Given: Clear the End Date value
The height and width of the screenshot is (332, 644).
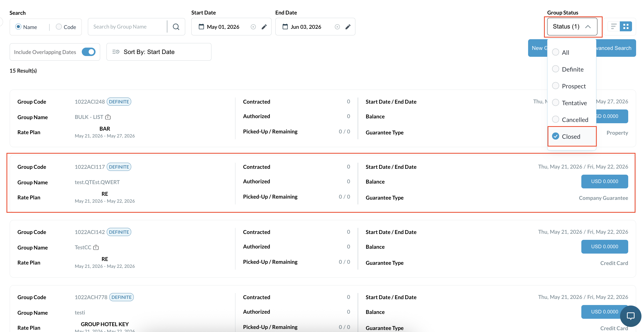Looking at the screenshot, I should pyautogui.click(x=337, y=27).
